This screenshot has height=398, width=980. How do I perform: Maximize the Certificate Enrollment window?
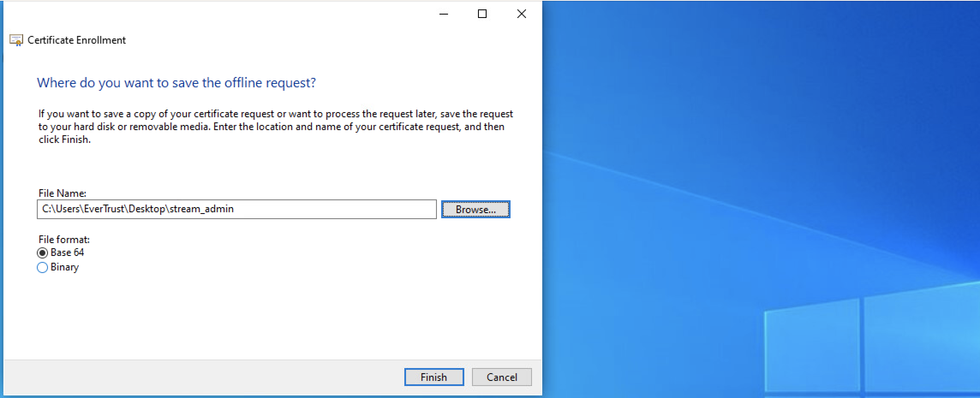(x=482, y=14)
